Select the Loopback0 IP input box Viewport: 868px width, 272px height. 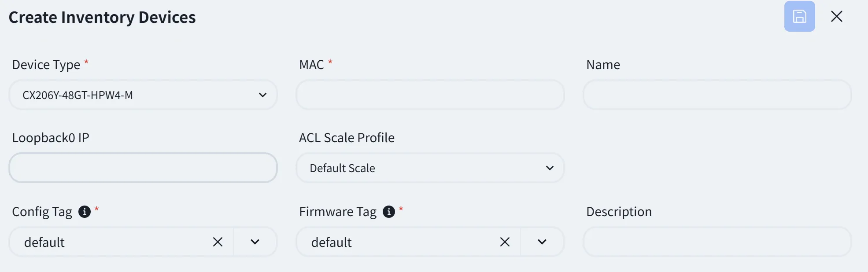[x=143, y=168]
